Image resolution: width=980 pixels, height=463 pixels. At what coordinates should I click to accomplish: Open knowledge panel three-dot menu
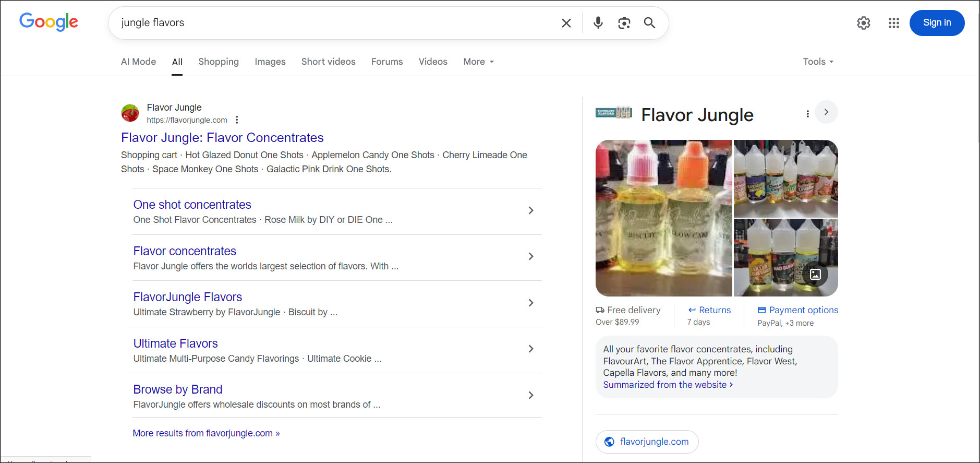point(807,114)
